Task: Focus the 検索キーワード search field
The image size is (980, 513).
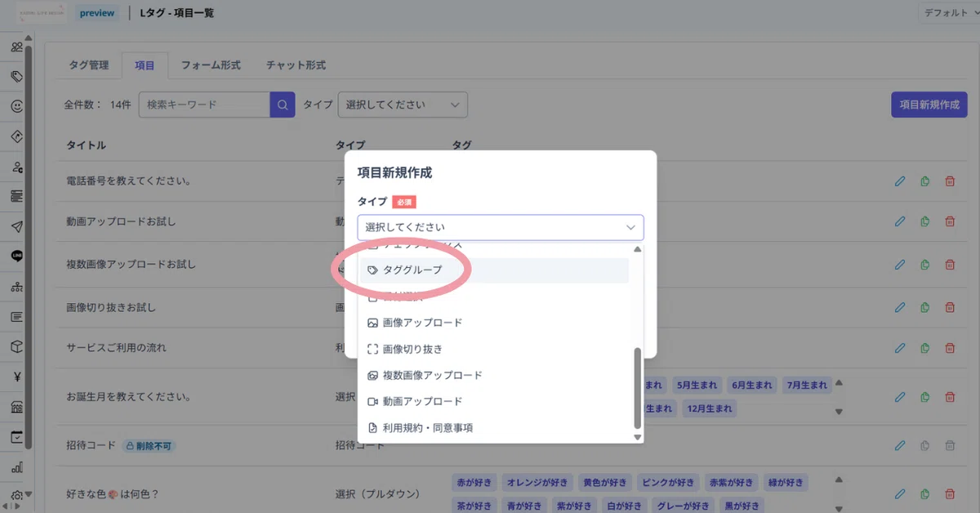Action: [x=204, y=105]
